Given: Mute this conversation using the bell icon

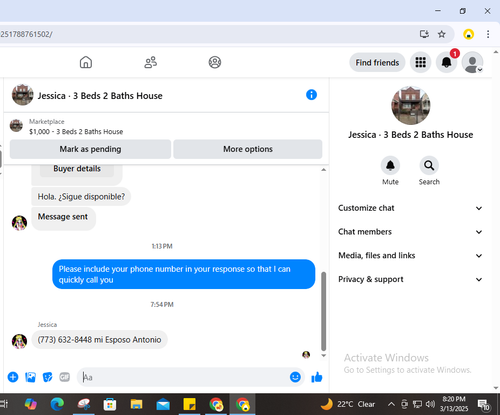Looking at the screenshot, I should pos(390,165).
